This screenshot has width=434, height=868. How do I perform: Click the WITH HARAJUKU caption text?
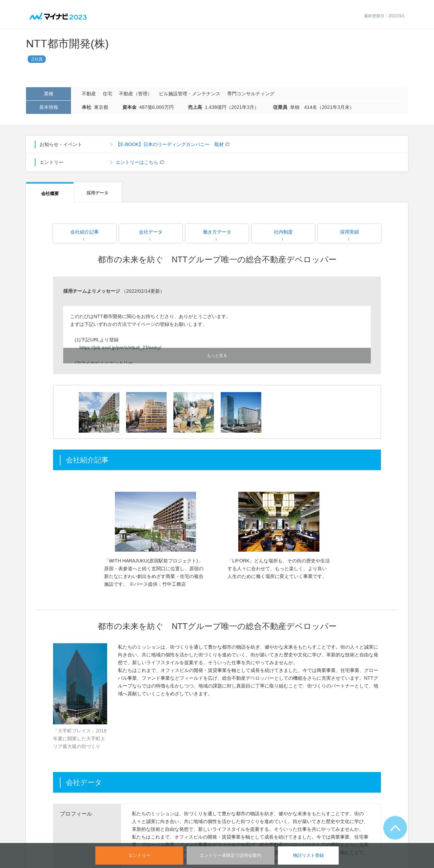154,572
